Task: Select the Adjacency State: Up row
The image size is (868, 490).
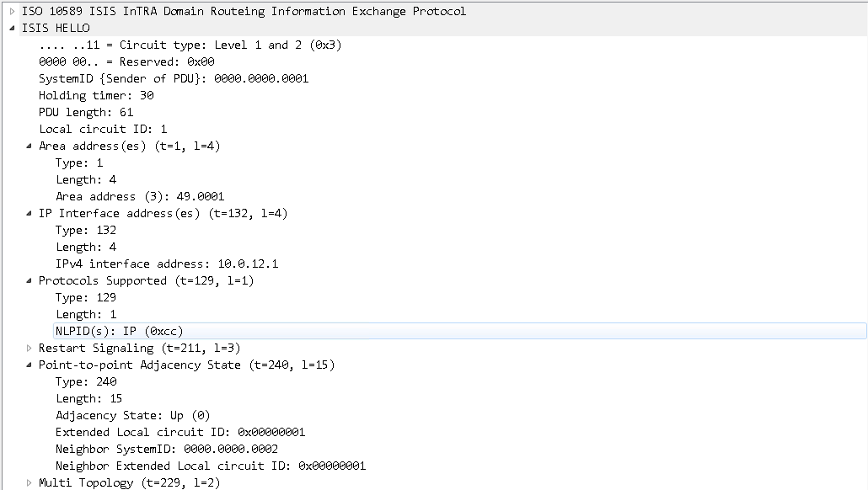Action: 132,415
